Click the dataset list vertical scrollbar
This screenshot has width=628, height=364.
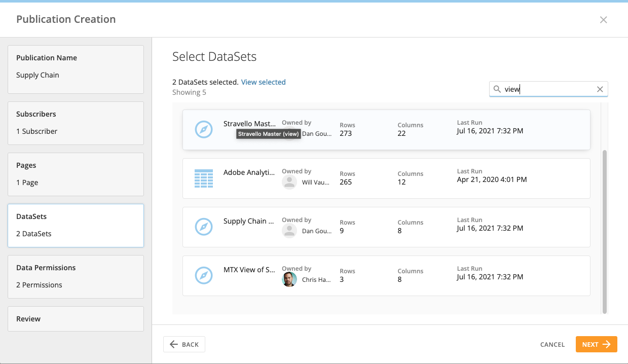coord(604,231)
